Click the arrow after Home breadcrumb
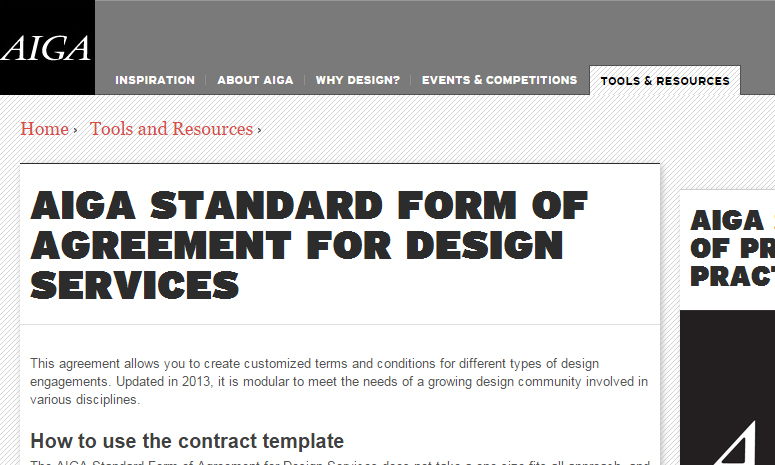This screenshot has height=465, width=775. pyautogui.click(x=75, y=130)
